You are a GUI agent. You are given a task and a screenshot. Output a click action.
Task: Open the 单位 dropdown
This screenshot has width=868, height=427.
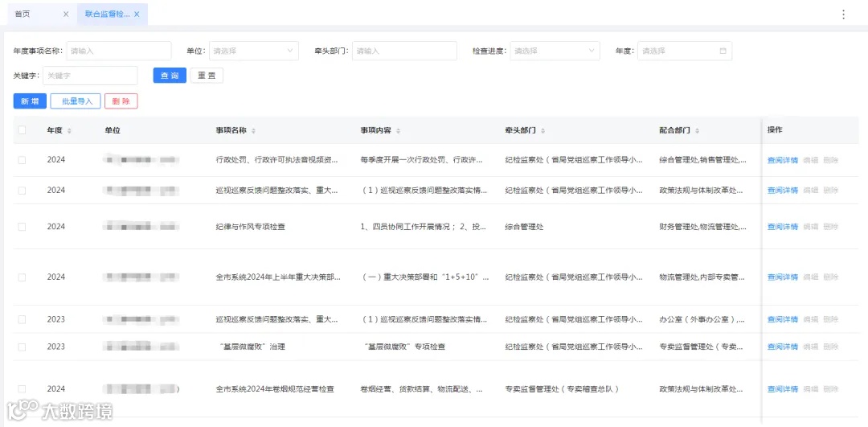[253, 51]
